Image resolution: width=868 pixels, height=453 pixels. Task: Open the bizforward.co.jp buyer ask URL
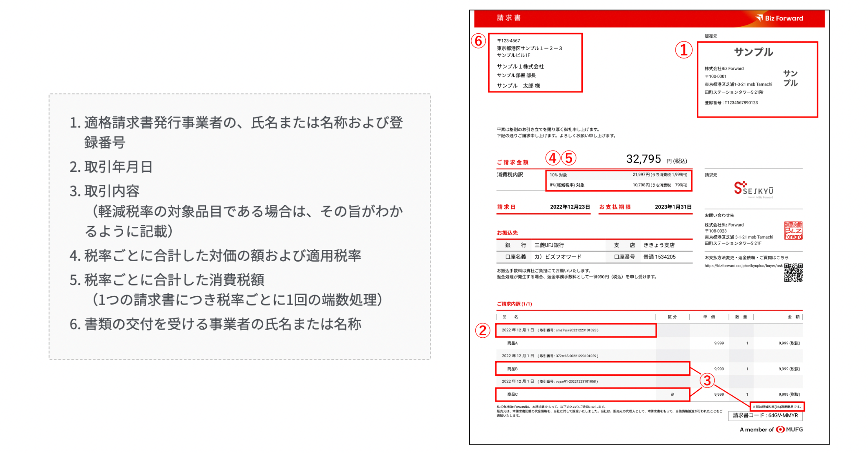(x=743, y=266)
